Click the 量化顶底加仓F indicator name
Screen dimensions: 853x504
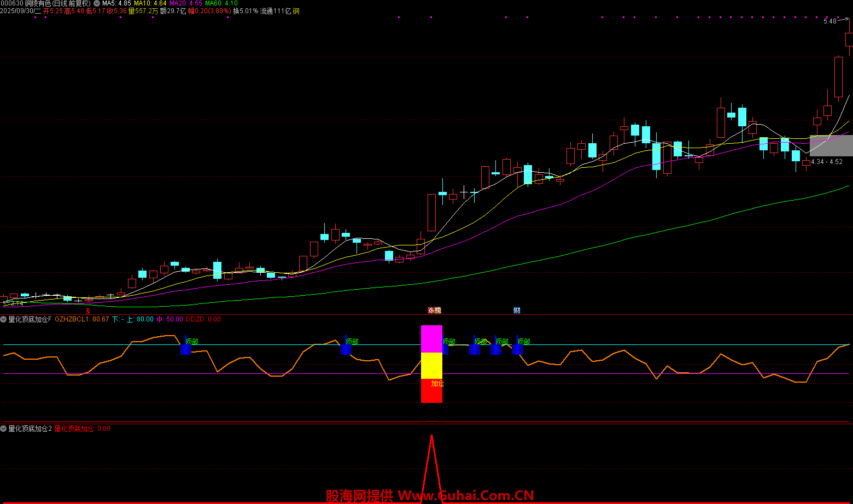(30, 319)
